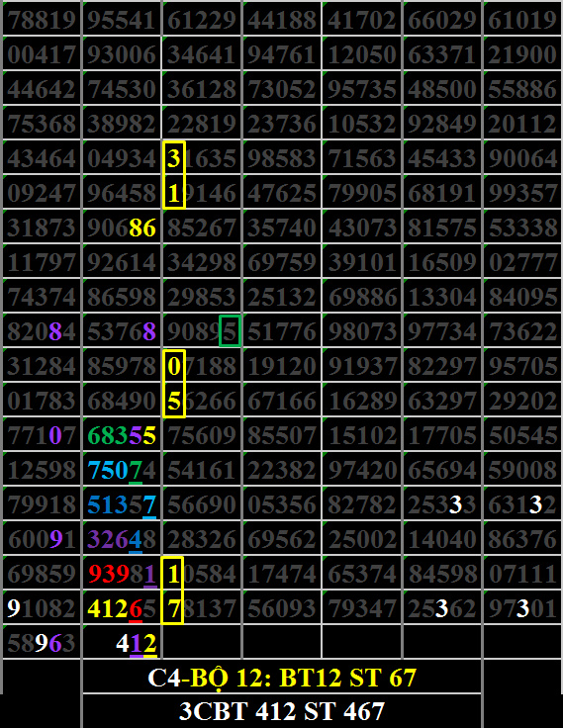Click the 95705 cell

tap(522, 365)
